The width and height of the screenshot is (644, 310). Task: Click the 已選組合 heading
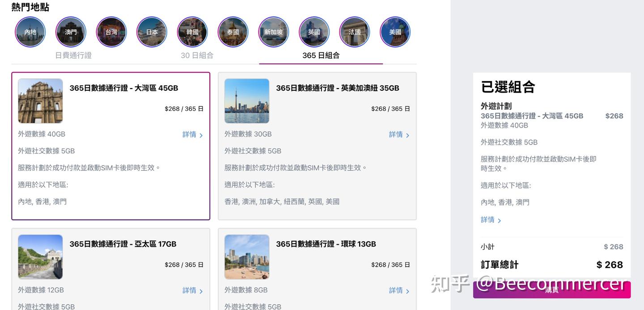tap(508, 87)
